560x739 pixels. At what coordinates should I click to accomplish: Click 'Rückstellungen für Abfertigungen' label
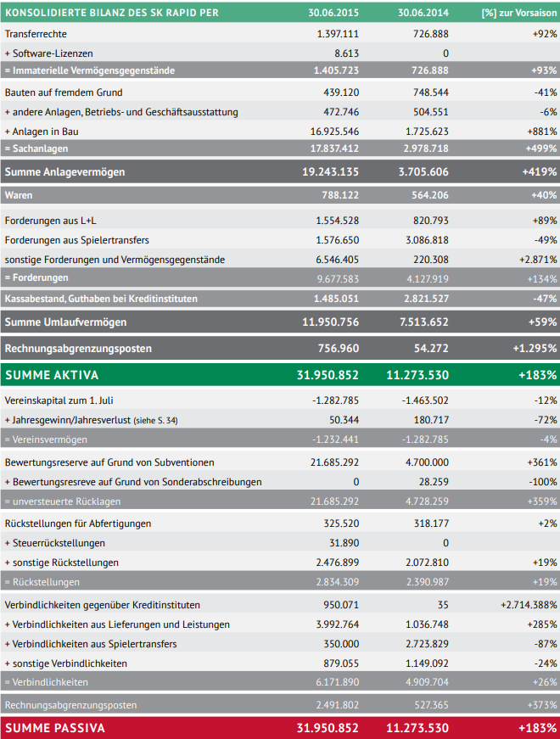coord(78,523)
